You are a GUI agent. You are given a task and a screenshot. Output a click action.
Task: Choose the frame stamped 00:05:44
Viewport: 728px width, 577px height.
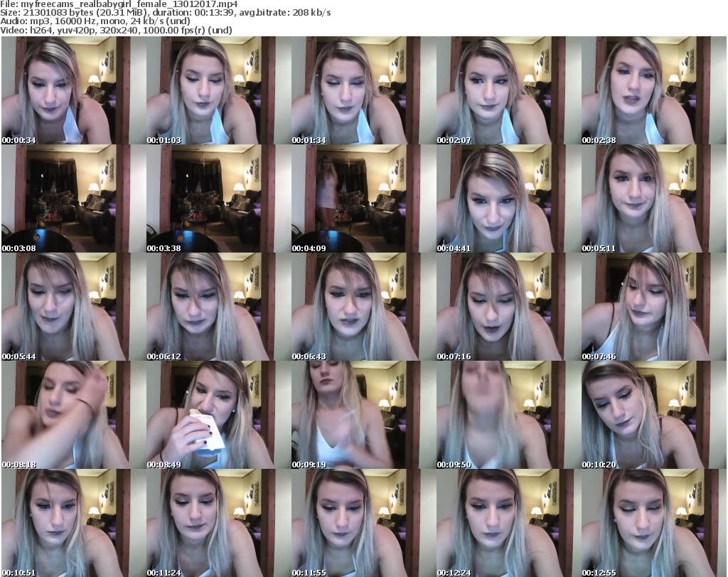[73, 307]
